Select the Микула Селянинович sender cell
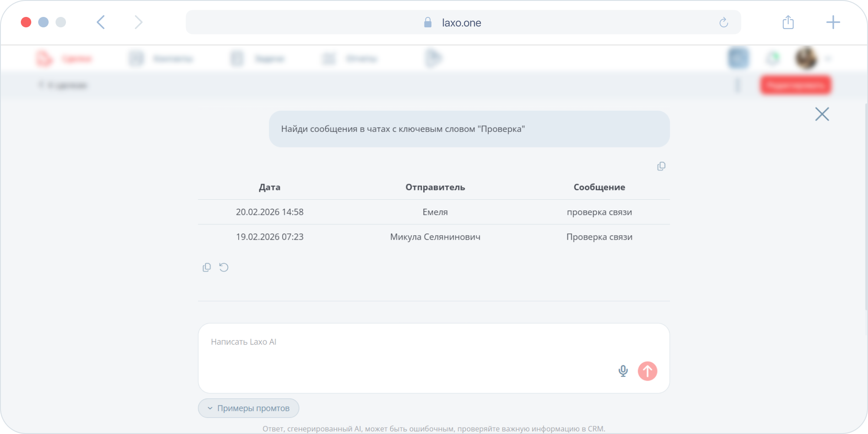The width and height of the screenshot is (868, 434). pyautogui.click(x=435, y=237)
